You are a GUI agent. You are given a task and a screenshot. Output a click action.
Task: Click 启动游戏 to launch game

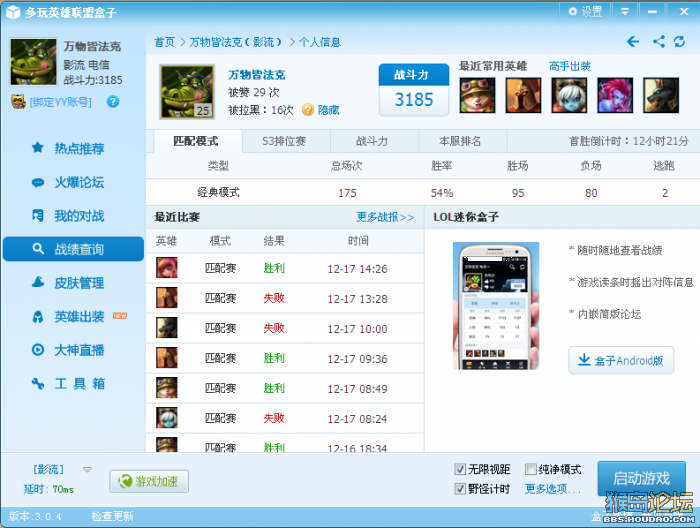click(x=642, y=478)
